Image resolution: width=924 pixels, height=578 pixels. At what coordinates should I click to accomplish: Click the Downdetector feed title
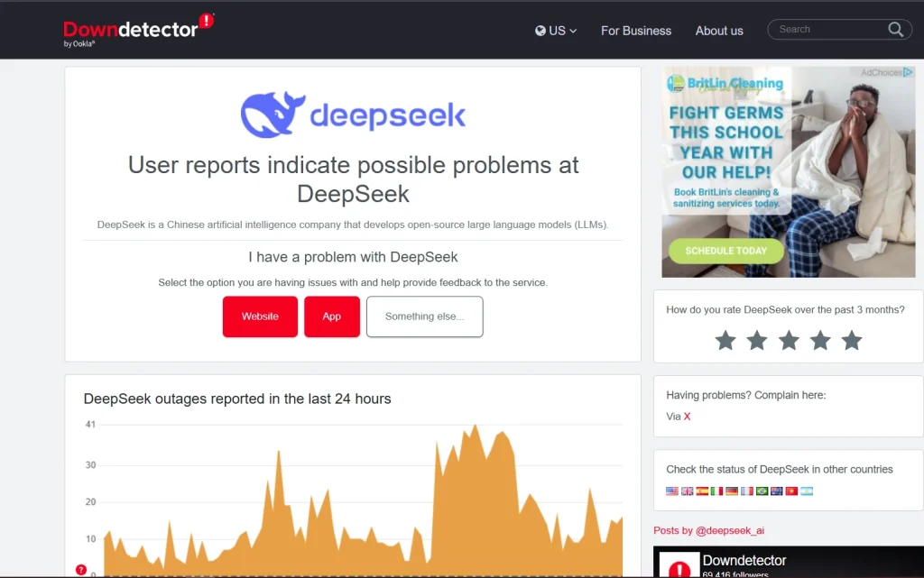[744, 560]
